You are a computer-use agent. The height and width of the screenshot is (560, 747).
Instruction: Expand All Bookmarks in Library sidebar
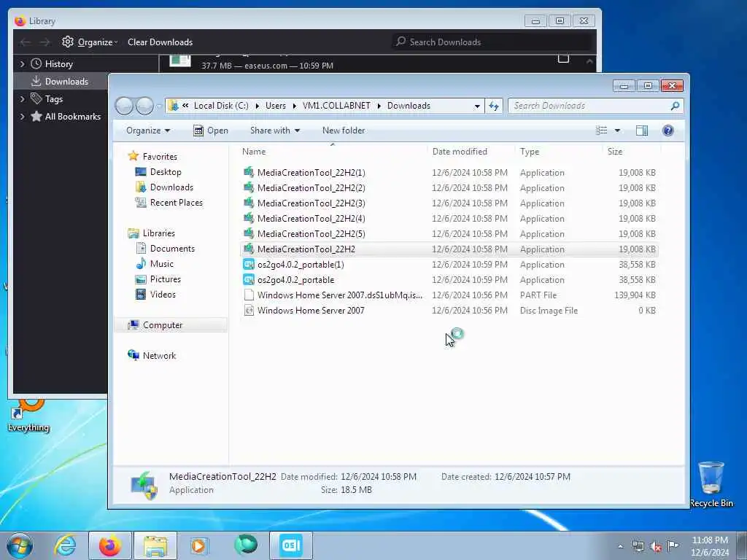[22, 117]
